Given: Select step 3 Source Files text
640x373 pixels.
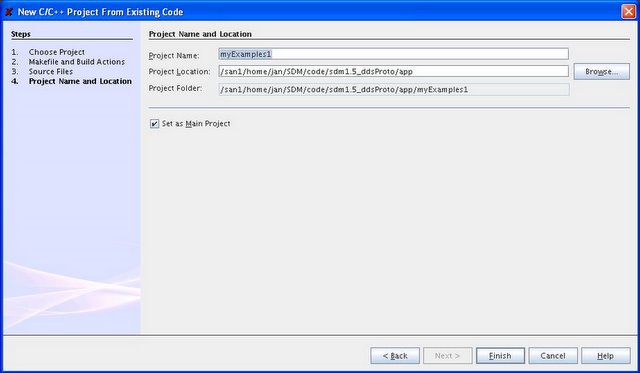Looking at the screenshot, I should coord(51,72).
